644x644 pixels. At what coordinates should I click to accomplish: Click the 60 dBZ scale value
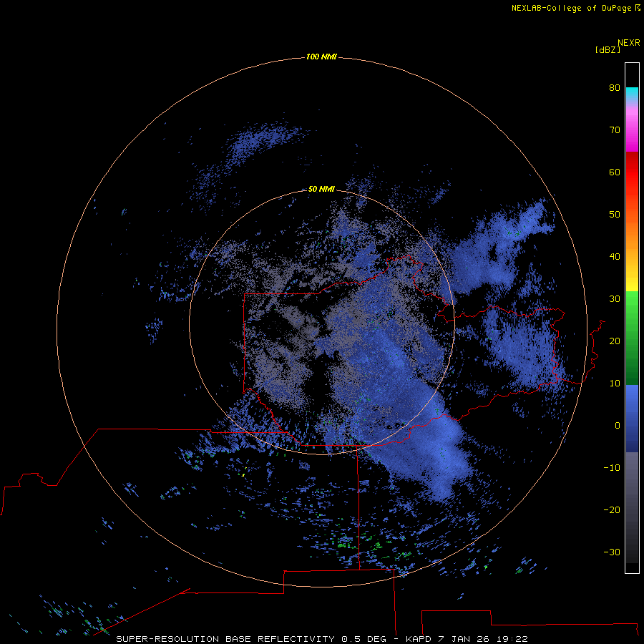(x=615, y=172)
